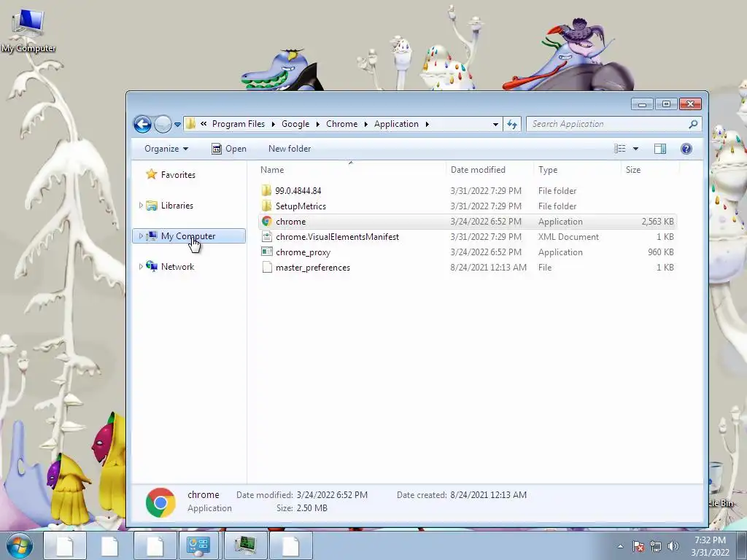Open the address bar history dropdown
This screenshot has width=747, height=560.
tap(495, 124)
